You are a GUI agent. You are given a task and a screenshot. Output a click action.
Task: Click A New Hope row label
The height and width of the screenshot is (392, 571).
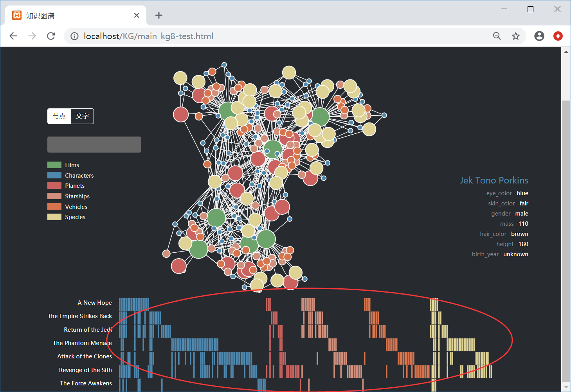(95, 303)
